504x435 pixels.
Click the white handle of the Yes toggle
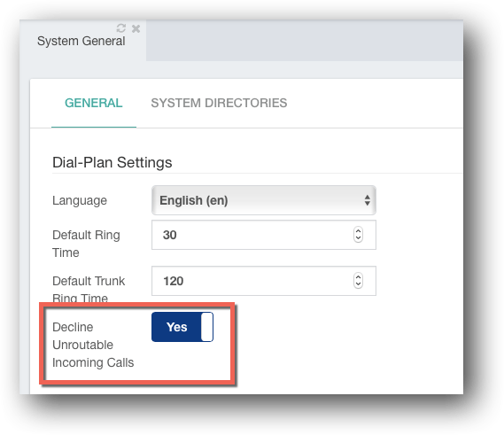pyautogui.click(x=206, y=327)
